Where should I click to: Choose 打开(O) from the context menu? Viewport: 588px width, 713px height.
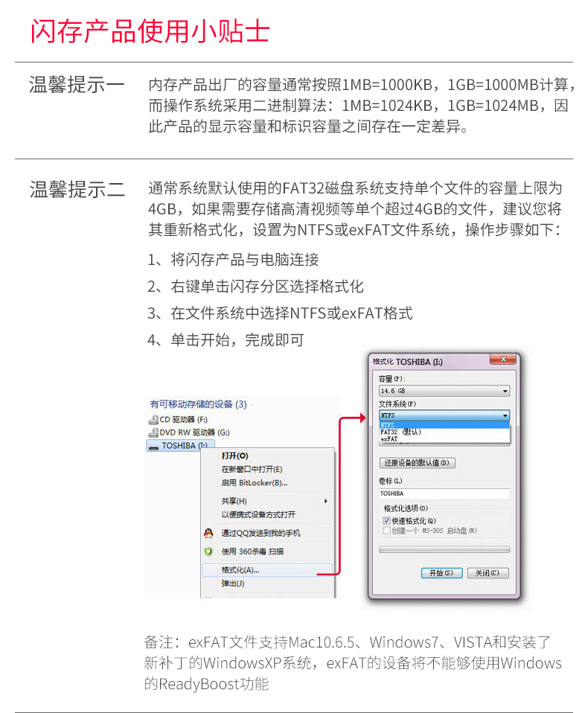click(267, 455)
